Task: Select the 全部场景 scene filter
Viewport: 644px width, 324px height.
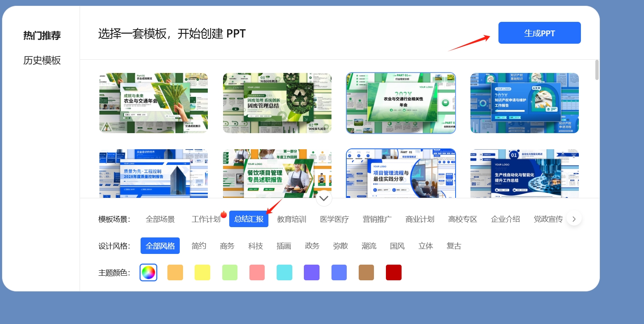Action: point(160,219)
